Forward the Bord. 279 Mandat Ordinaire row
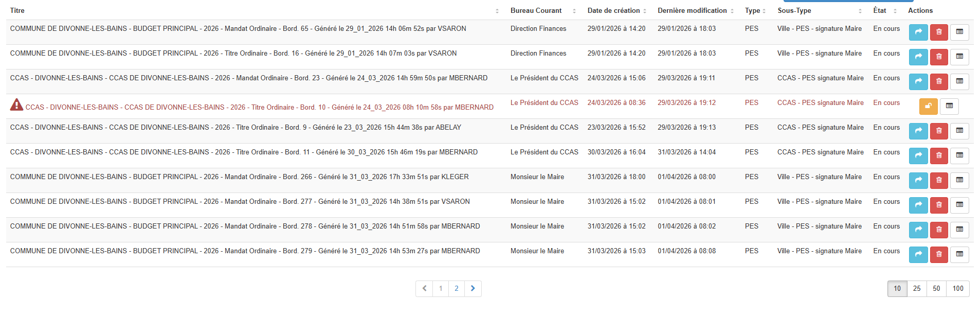This screenshot has width=980, height=315. click(918, 255)
